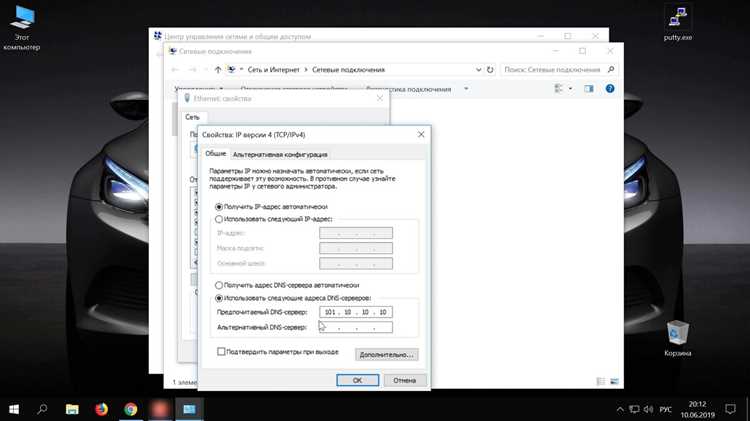Select the Сеть tab in Ethernet properties
750x421 pixels.
pos(192,117)
